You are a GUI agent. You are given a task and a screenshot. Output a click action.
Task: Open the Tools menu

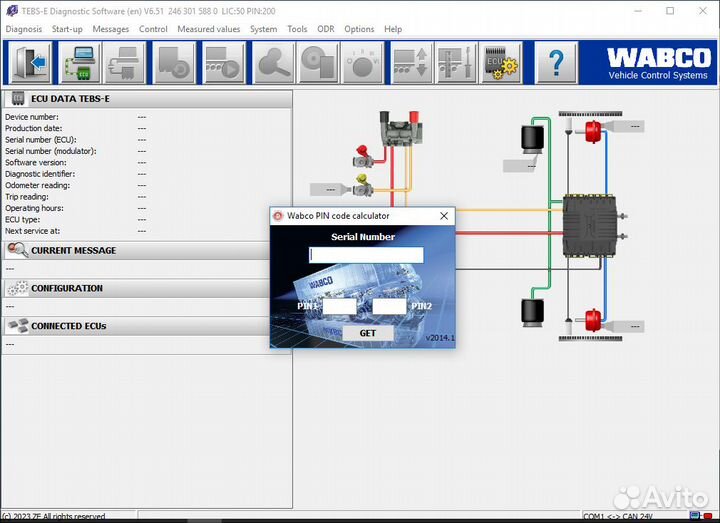click(297, 29)
